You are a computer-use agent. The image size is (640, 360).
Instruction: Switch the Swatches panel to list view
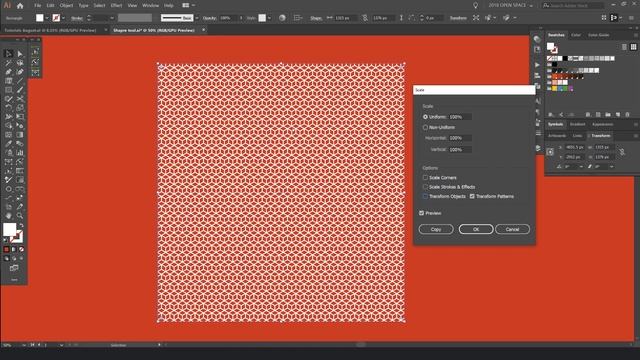[x=624, y=47]
